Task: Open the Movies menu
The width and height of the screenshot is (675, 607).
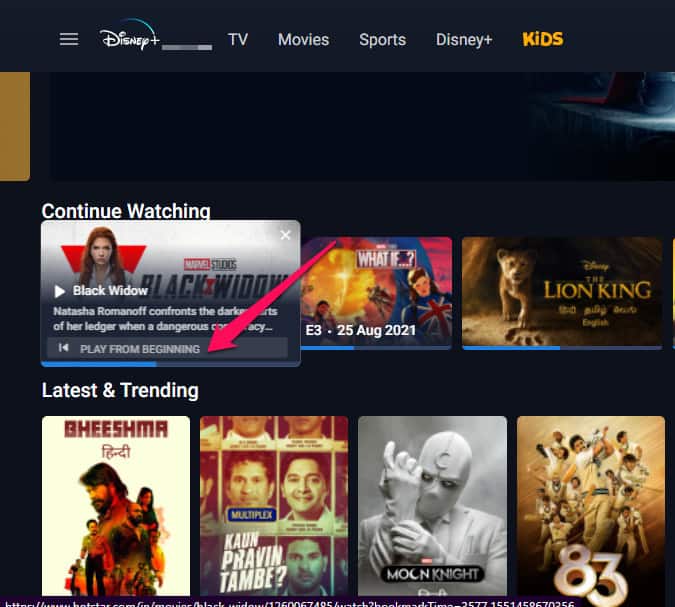Action: [303, 40]
